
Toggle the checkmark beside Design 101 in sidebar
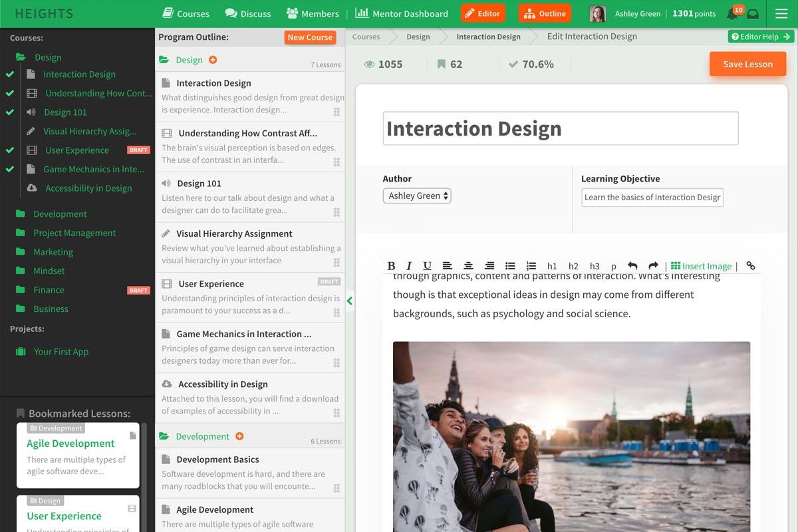10,112
